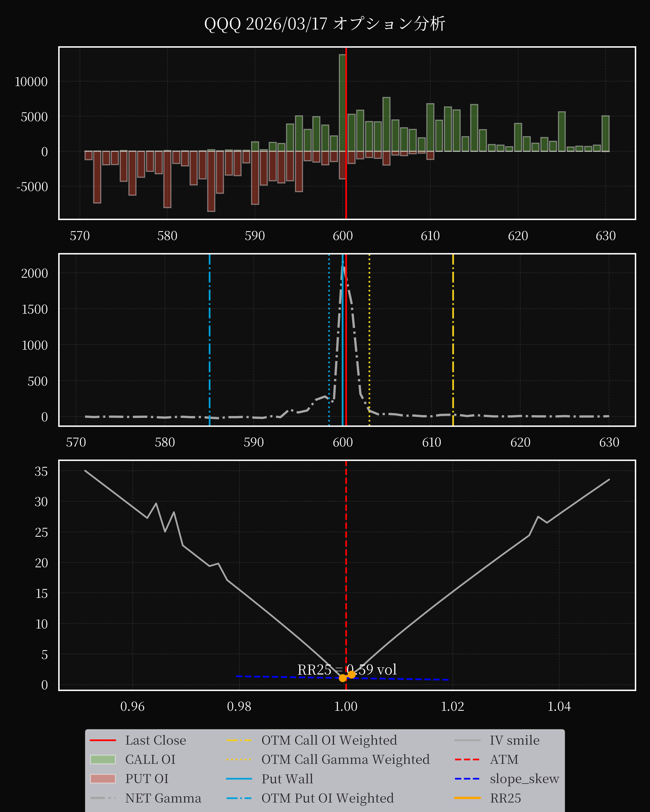Viewport: 650px width, 812px height.
Task: Click the red Last Close legend line
Action: tap(103, 740)
